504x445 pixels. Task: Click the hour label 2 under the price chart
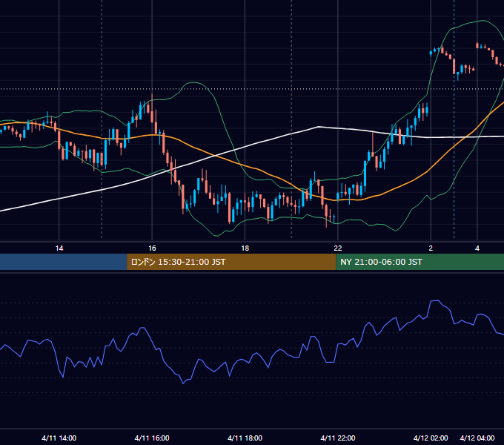coord(431,248)
